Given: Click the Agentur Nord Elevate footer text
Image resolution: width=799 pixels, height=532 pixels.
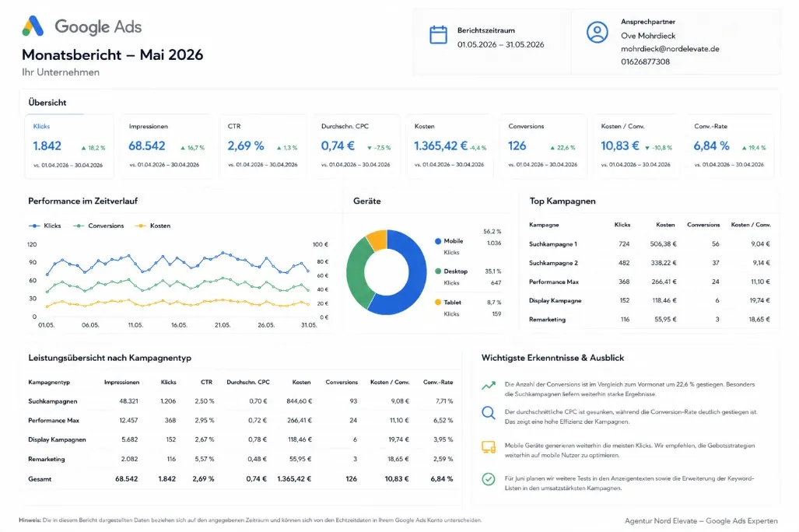Looking at the screenshot, I should (x=701, y=521).
